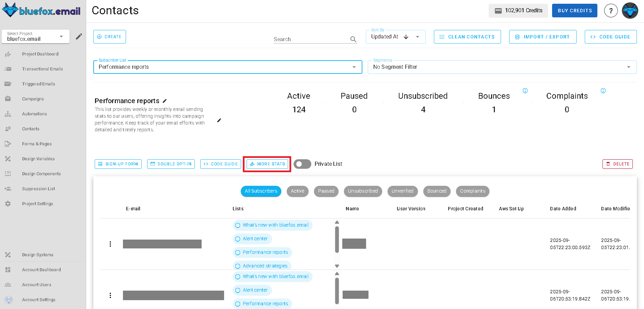Image resolution: width=644 pixels, height=309 pixels.
Task: Click Buy Credits
Action: click(x=575, y=11)
